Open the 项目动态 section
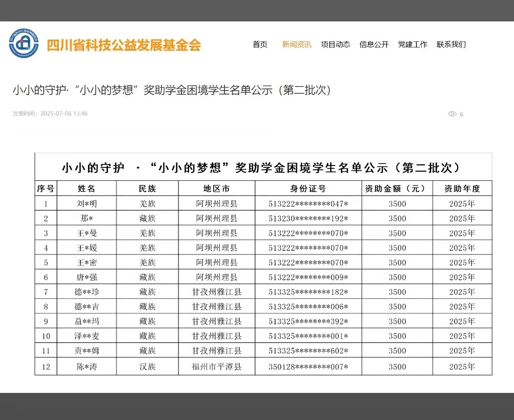Image resolution: width=514 pixels, height=420 pixels. click(x=336, y=44)
